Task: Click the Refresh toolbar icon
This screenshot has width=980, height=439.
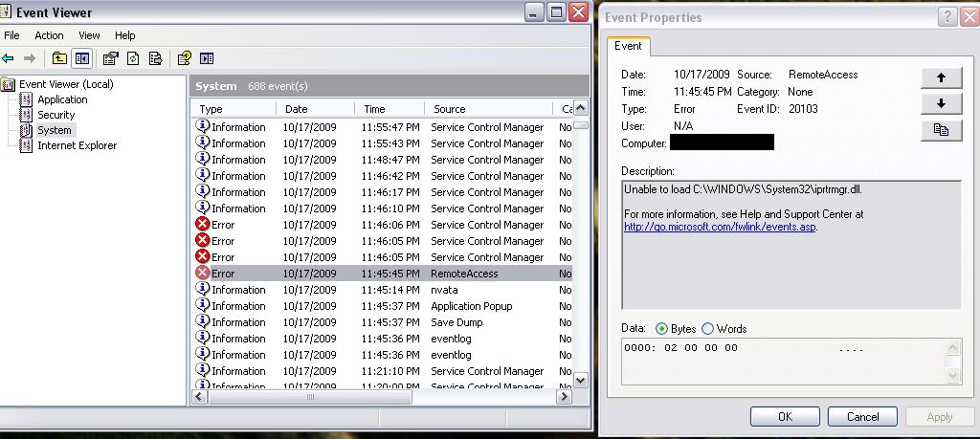Action: coord(133,58)
